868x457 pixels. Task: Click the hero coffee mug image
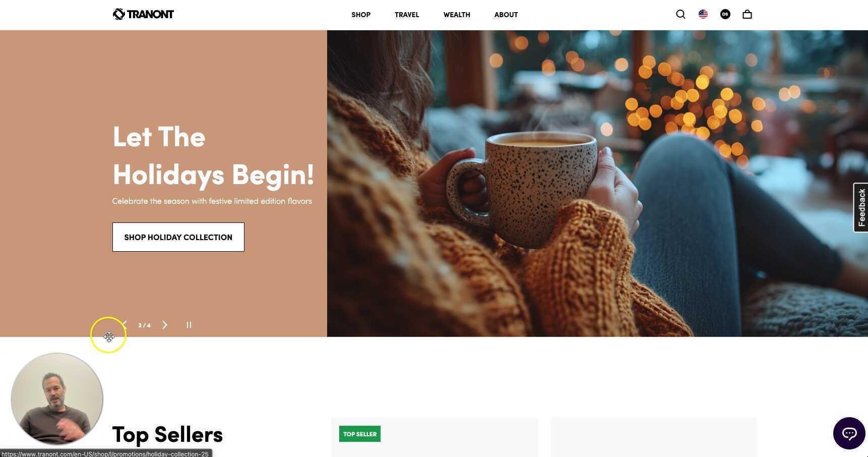point(597,184)
